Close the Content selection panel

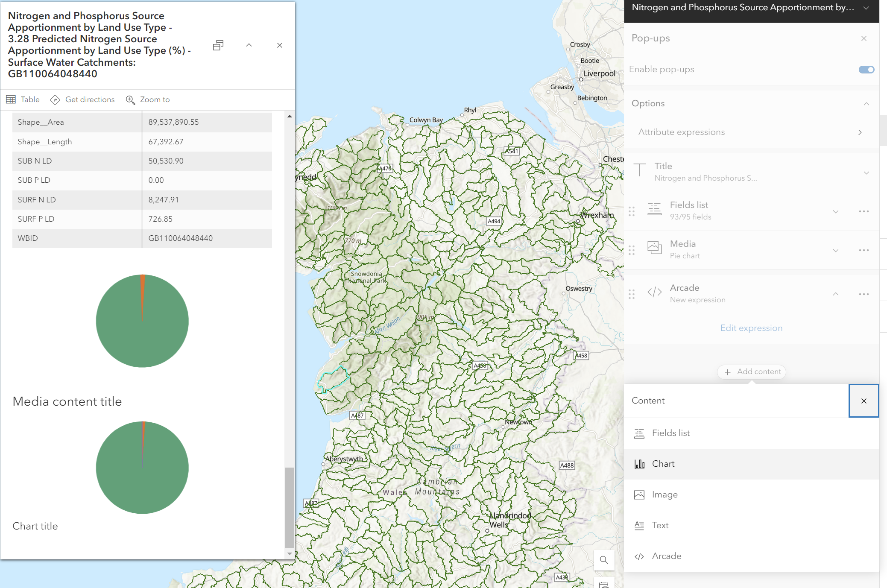coord(864,401)
